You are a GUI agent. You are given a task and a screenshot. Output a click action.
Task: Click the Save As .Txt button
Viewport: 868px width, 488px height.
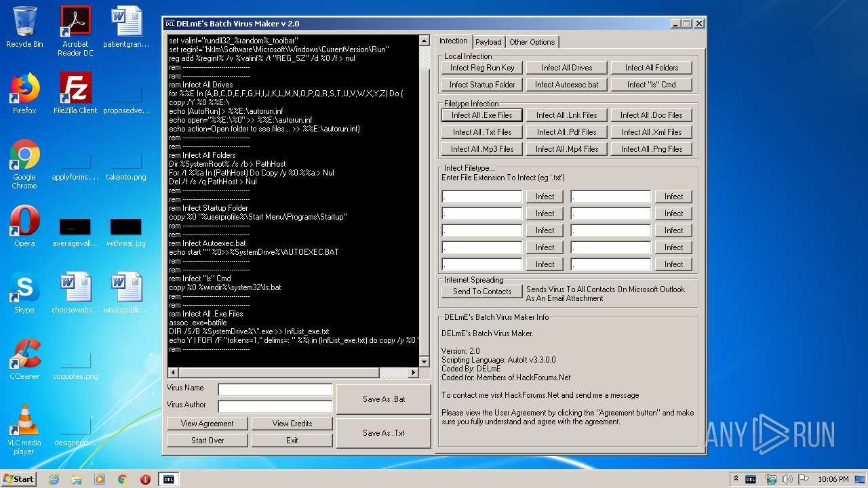384,433
